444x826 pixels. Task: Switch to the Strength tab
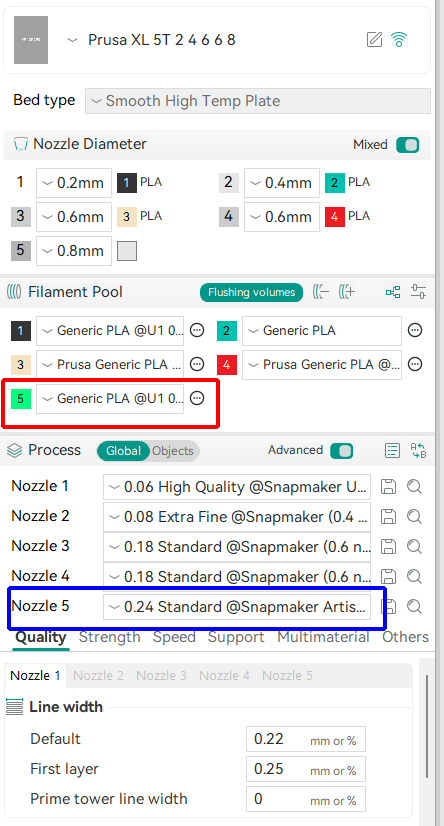pyautogui.click(x=110, y=637)
